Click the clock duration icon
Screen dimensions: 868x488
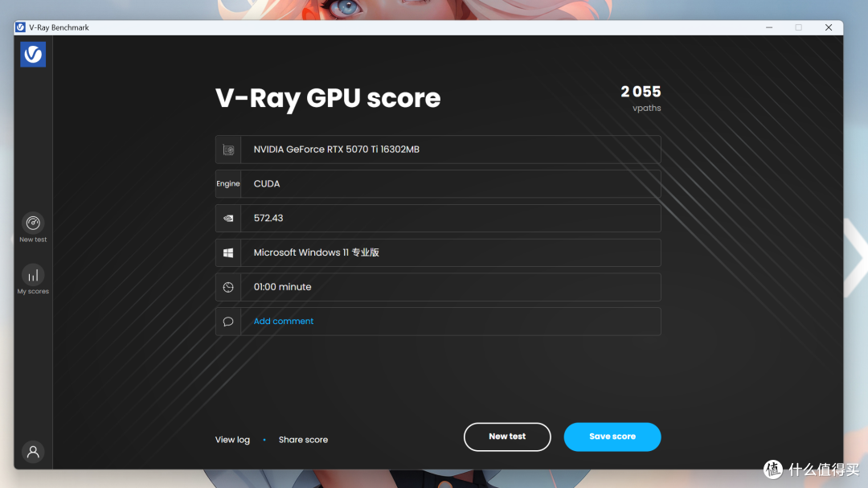coord(228,287)
